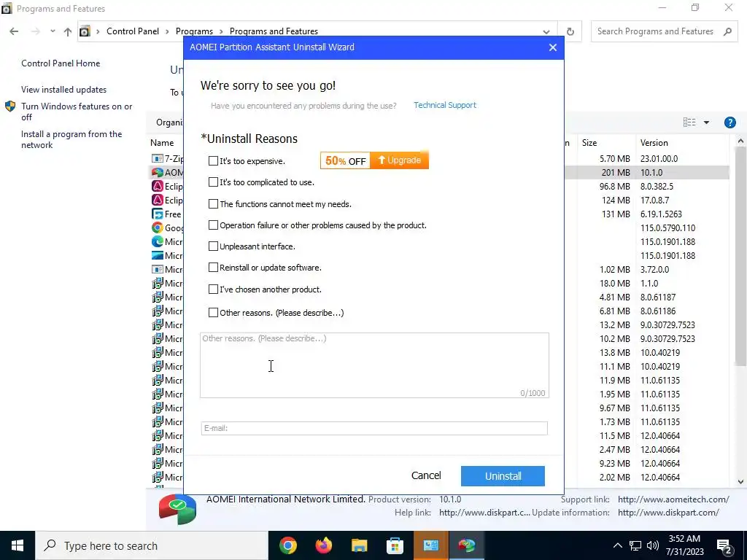
Task: Tick the 'Unpleasant interface' checkbox
Action: [214, 246]
